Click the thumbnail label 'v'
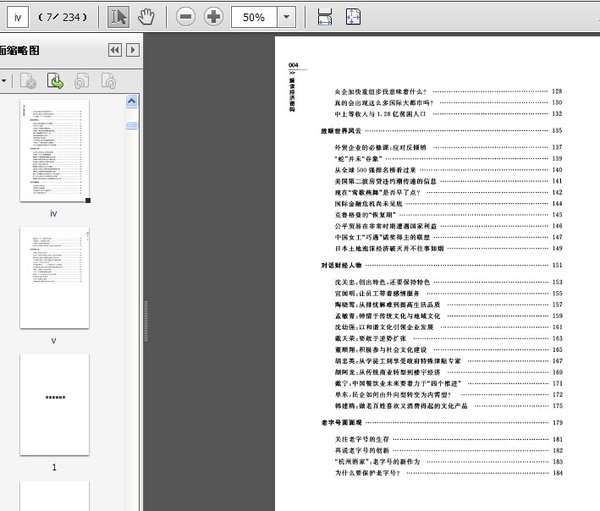The height and width of the screenshot is (511, 600). click(54, 341)
